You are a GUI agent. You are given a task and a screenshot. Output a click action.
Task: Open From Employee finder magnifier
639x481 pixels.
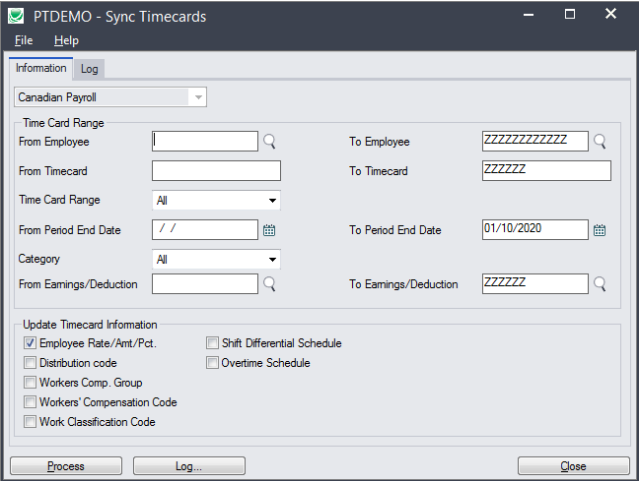coord(269,141)
